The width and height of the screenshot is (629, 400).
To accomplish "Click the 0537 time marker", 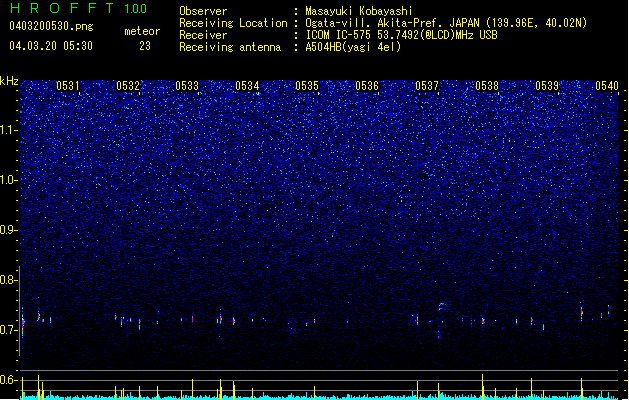I will 427,86.
